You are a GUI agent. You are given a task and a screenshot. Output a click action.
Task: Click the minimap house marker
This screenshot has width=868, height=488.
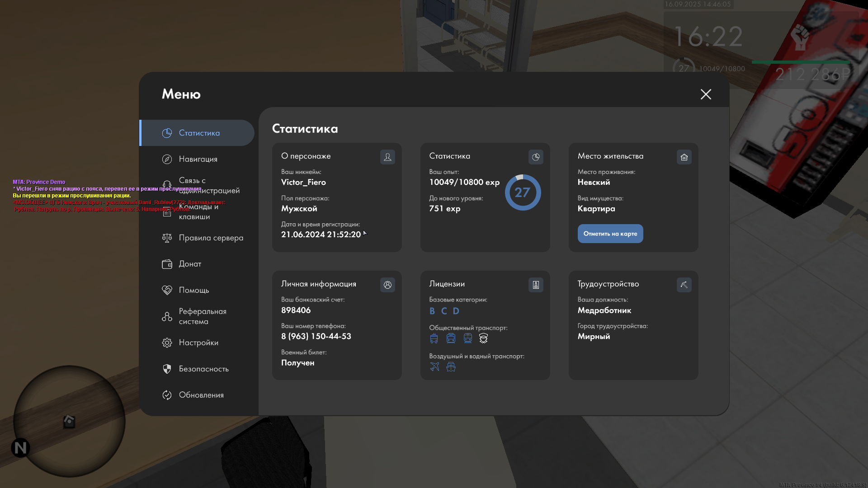(x=69, y=422)
